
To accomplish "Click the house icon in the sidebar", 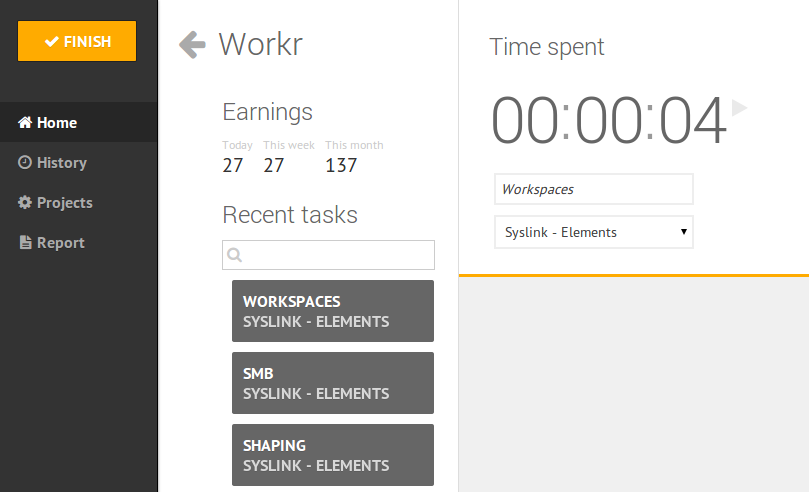I will pyautogui.click(x=25, y=123).
